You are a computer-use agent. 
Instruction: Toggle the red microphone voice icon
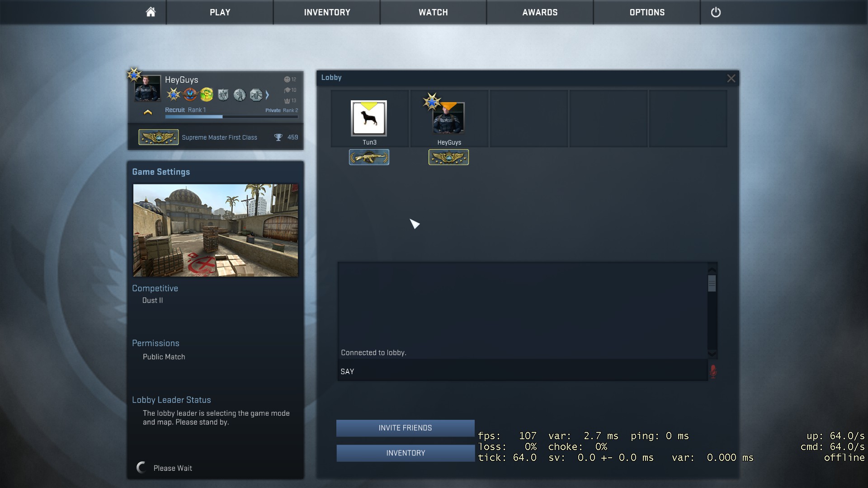coord(713,371)
